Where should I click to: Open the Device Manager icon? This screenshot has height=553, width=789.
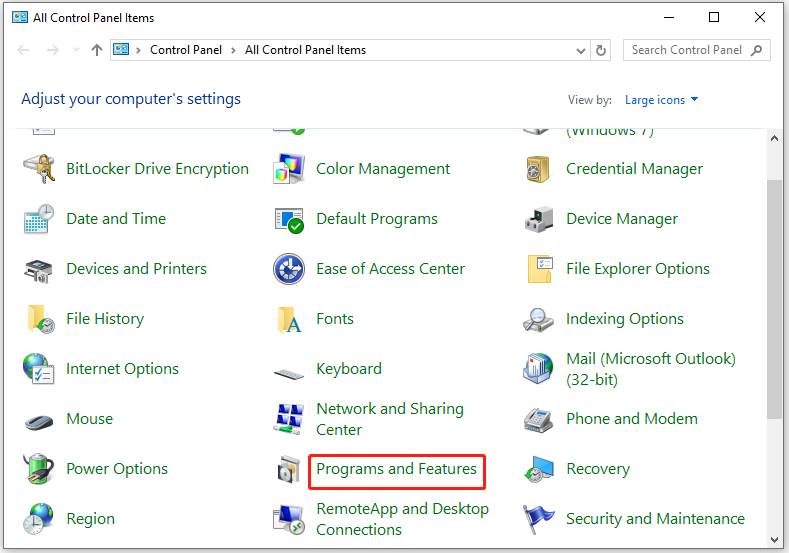click(539, 219)
